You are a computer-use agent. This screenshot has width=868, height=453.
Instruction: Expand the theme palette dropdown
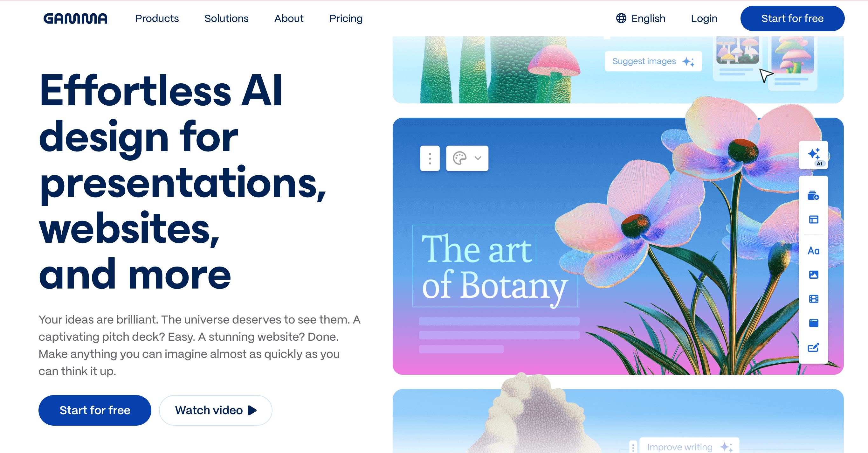pos(467,158)
